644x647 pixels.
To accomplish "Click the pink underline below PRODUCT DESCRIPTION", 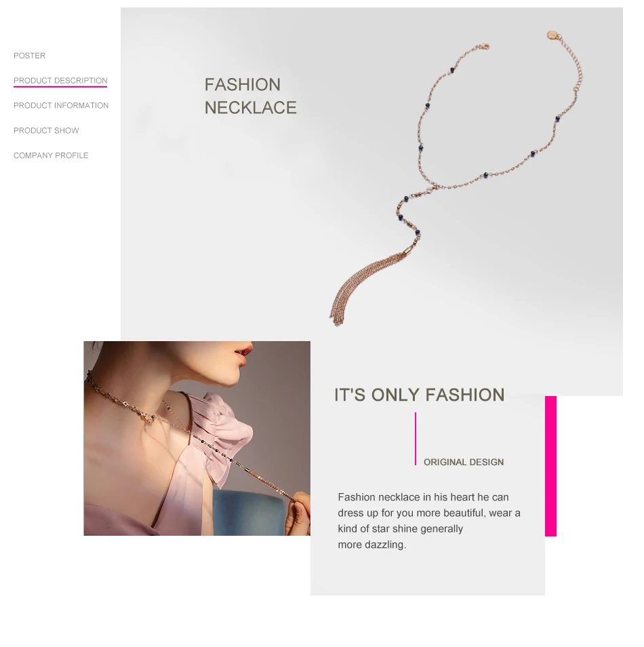I will 60,87.
